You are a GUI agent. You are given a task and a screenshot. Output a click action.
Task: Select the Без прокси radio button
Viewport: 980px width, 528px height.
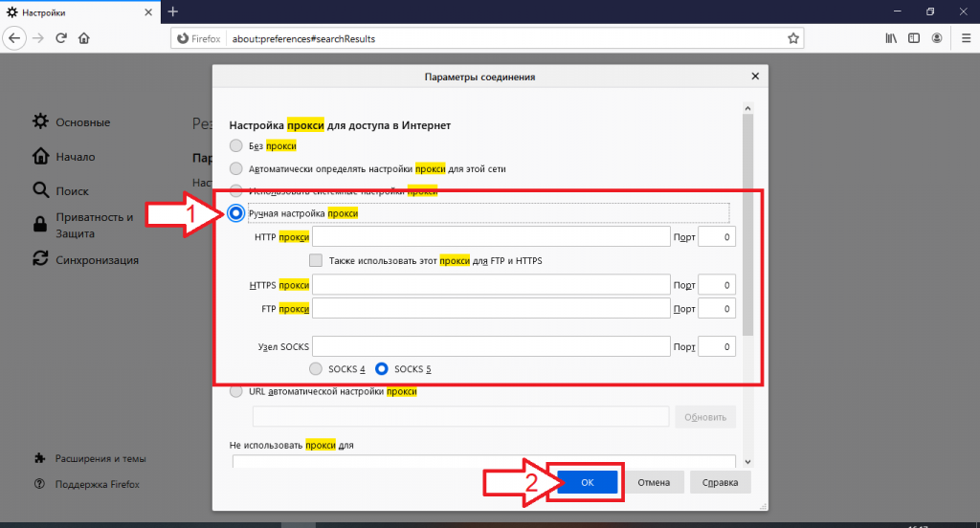(x=236, y=145)
